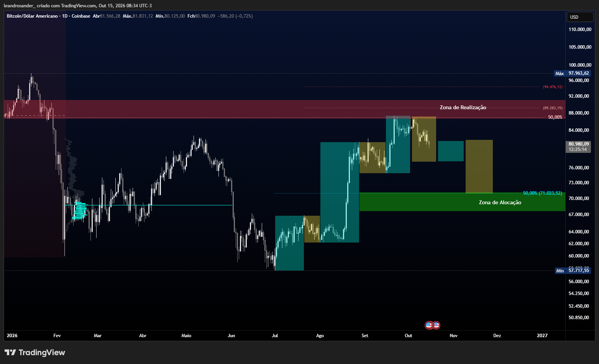Select the red realization zone band
Image resolution: width=599 pixels, height=364 pixels.
pyautogui.click(x=285, y=109)
